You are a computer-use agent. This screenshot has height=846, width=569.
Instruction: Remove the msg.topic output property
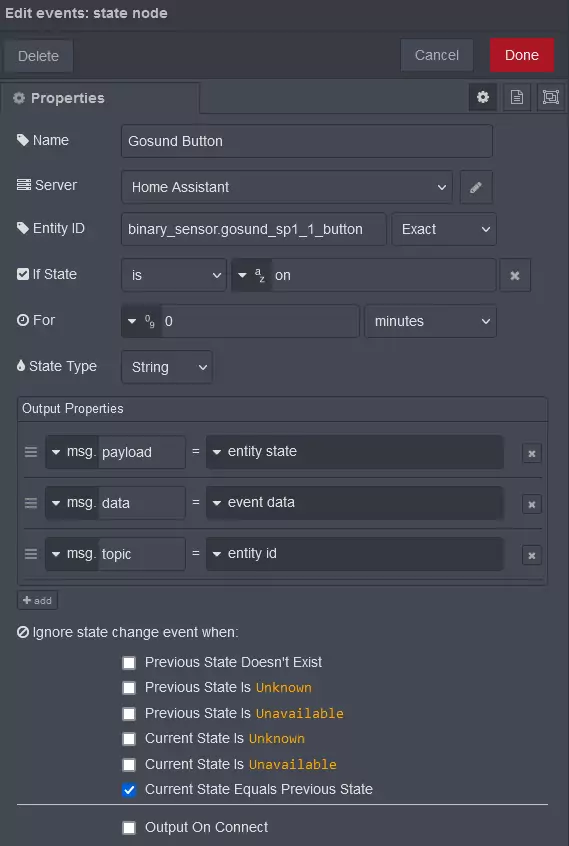pyautogui.click(x=532, y=555)
